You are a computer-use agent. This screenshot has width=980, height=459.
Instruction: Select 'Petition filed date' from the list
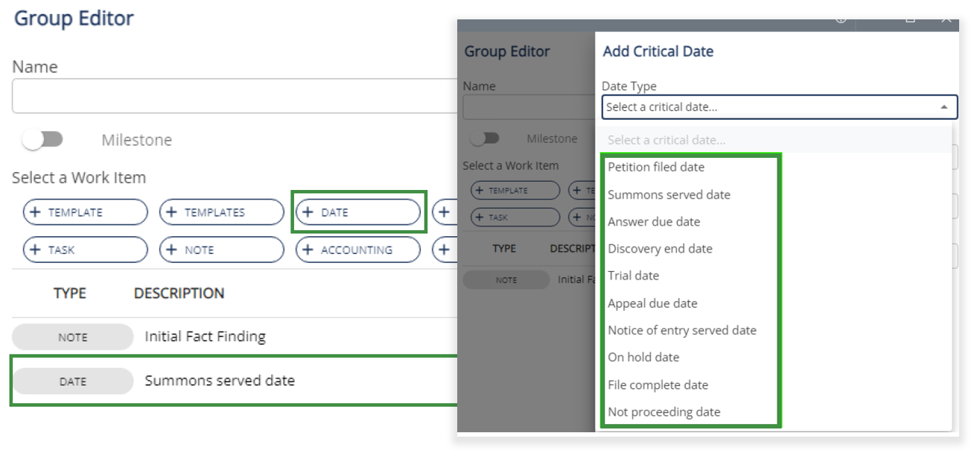pos(656,167)
